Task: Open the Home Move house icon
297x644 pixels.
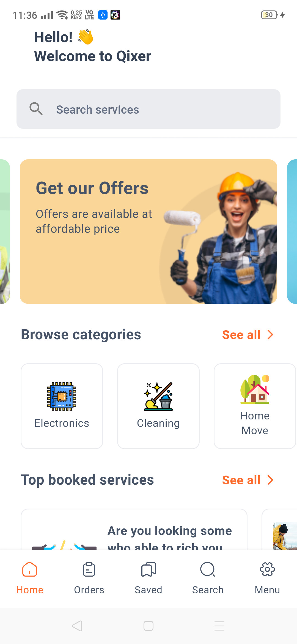Action: click(x=255, y=389)
